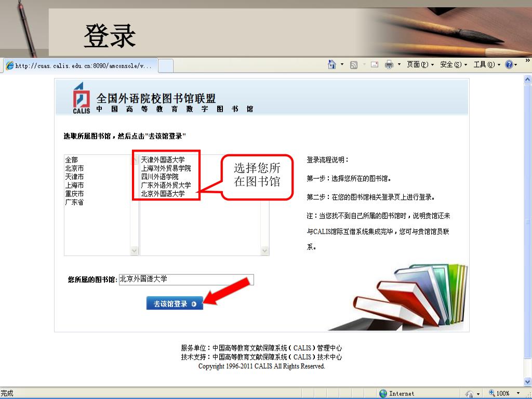The width and height of the screenshot is (532, 399).
Task: Choose 北京外国语大学 library
Action: tap(163, 194)
